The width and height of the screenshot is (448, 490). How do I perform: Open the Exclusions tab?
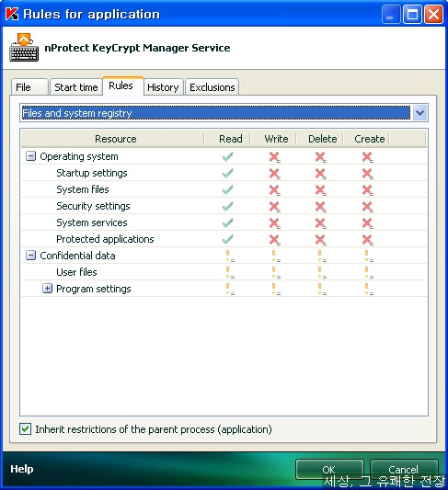pos(212,87)
